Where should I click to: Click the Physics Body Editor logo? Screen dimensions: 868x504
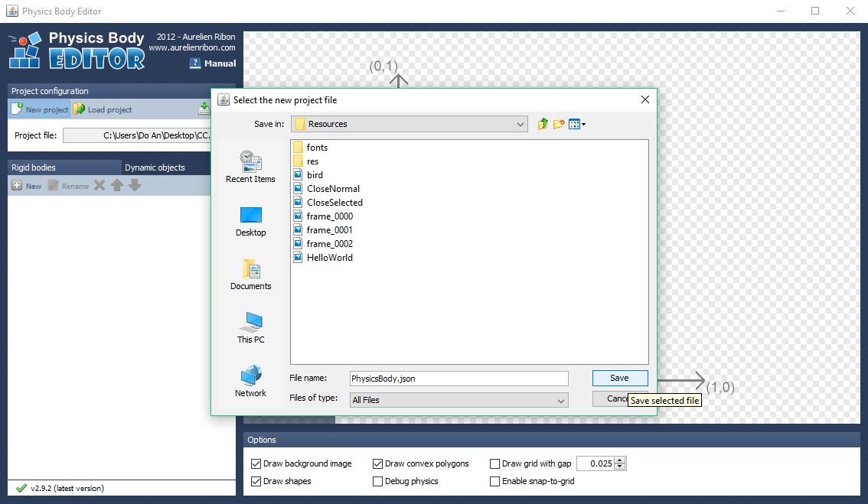[x=77, y=50]
